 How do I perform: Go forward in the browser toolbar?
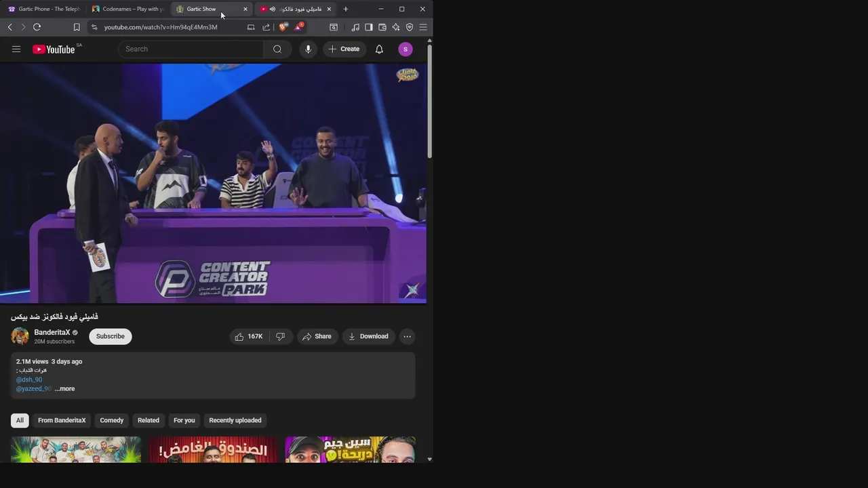(x=23, y=27)
